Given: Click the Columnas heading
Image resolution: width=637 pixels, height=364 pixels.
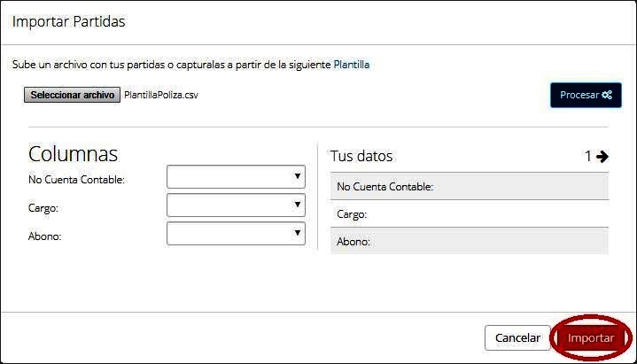Looking at the screenshot, I should (x=74, y=153).
